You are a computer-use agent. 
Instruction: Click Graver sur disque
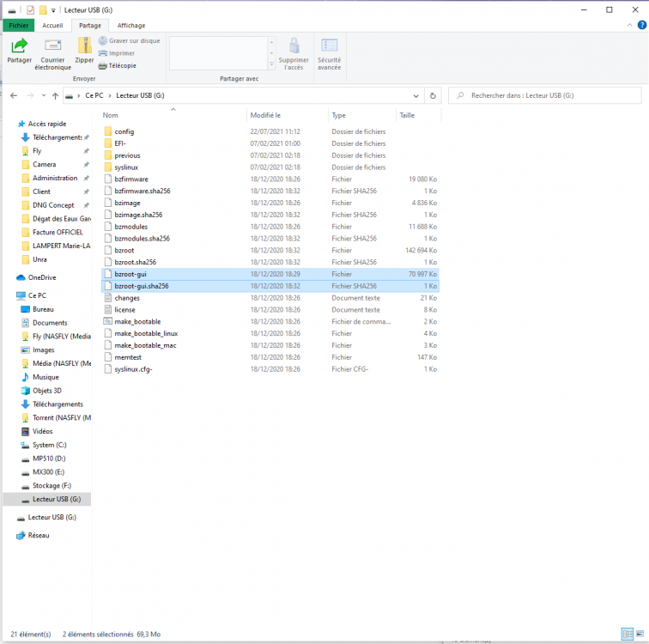(x=130, y=40)
